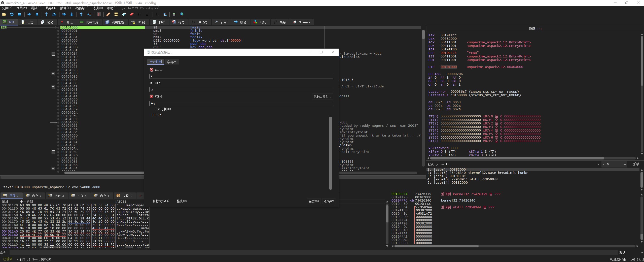The width and height of the screenshot is (644, 262).
Task: Click the open file folder icon
Action: 4,14
